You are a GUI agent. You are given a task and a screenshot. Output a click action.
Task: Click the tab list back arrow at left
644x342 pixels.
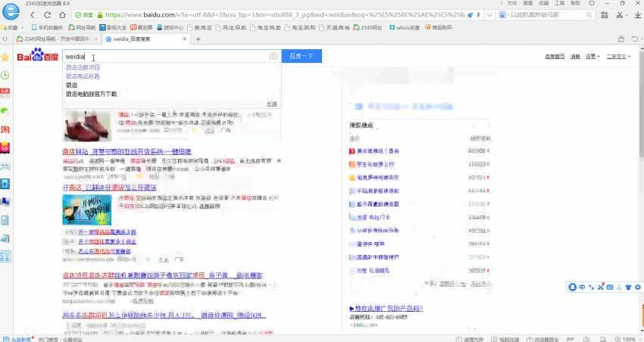click(5, 39)
